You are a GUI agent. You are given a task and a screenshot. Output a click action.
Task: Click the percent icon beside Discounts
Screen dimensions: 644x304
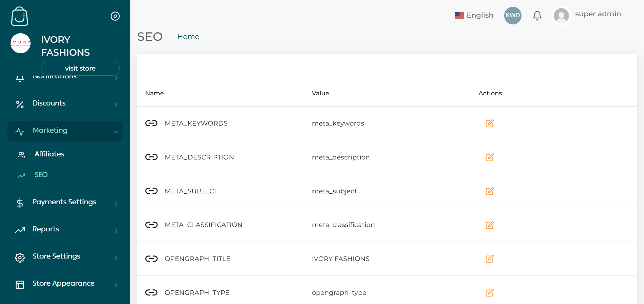pos(20,104)
